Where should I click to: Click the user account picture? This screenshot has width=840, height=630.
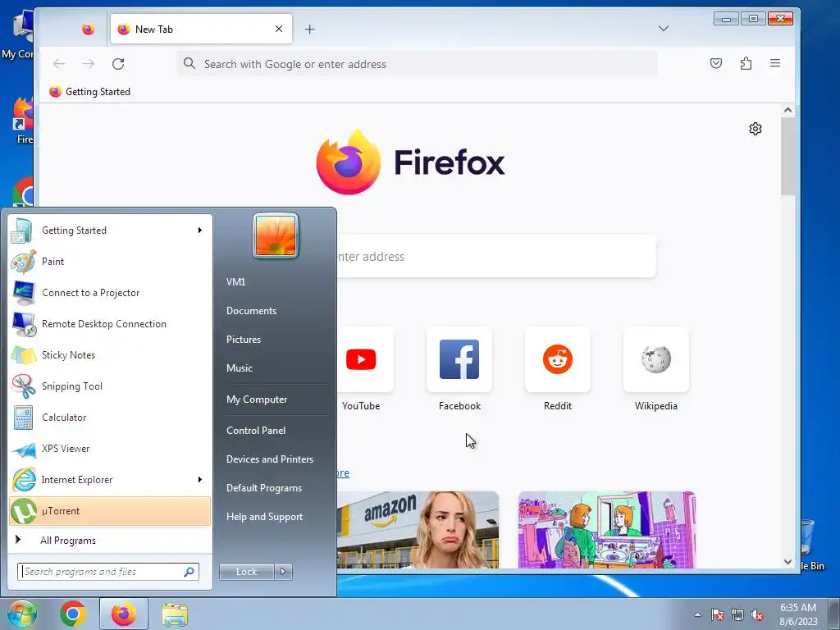coord(276,235)
